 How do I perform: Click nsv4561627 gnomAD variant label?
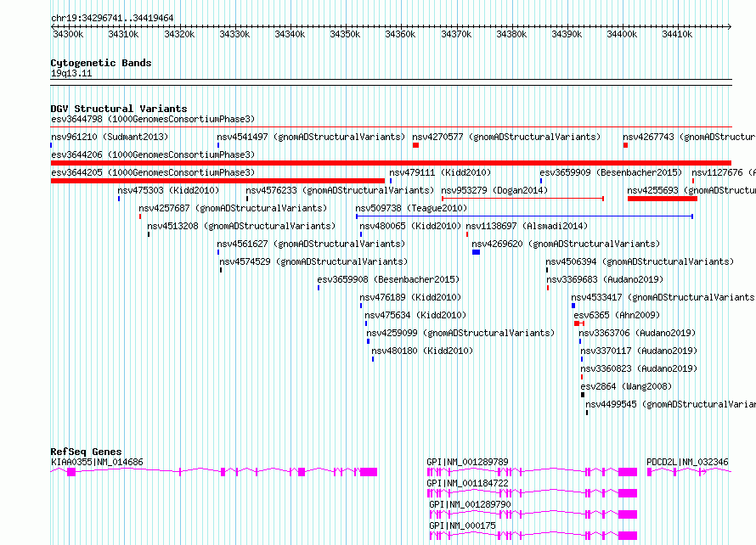click(311, 244)
